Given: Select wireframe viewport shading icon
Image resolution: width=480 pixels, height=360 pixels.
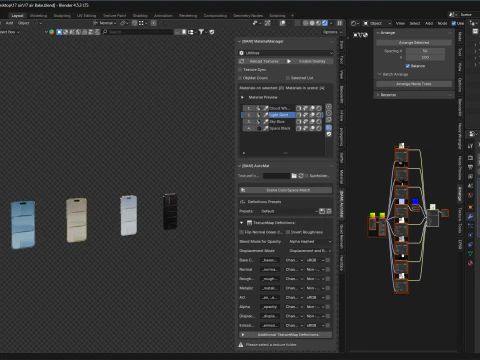Looking at the screenshot, I should click(x=306, y=23).
